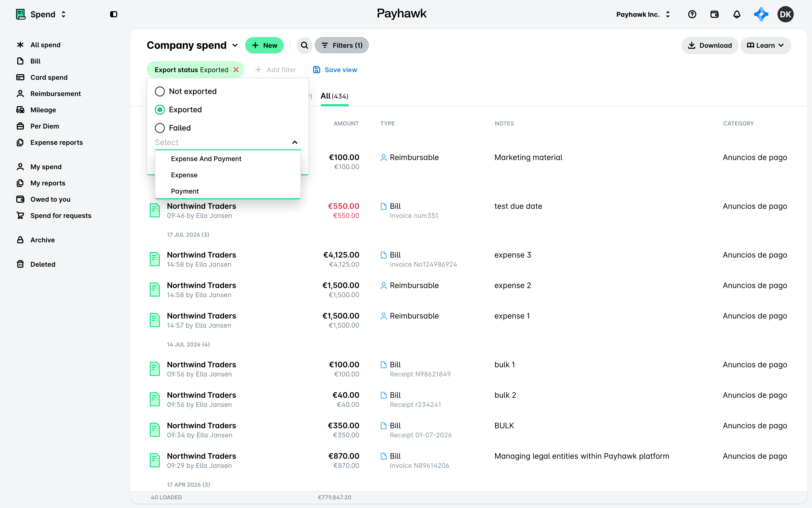Viewport: 812px width, 508px height.
Task: Switch to the All (434) tab
Action: point(334,97)
